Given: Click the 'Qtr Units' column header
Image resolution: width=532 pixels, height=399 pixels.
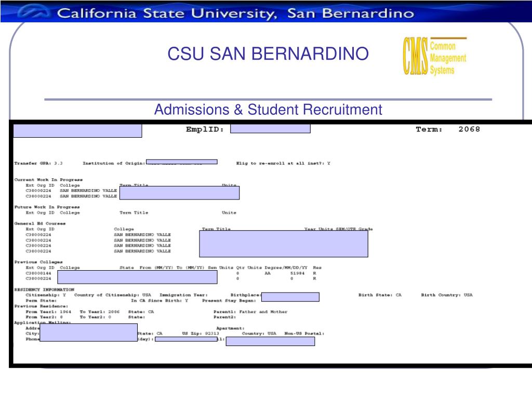Looking at the screenshot, I should point(249,268).
